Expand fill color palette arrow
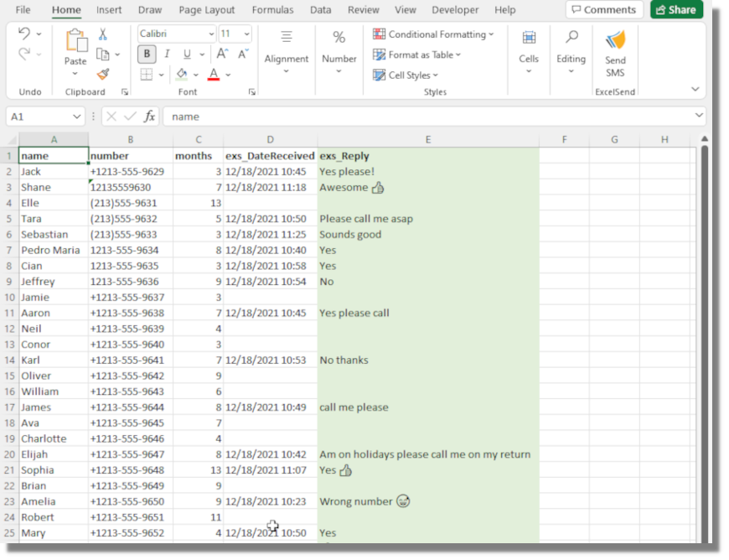 coord(196,75)
